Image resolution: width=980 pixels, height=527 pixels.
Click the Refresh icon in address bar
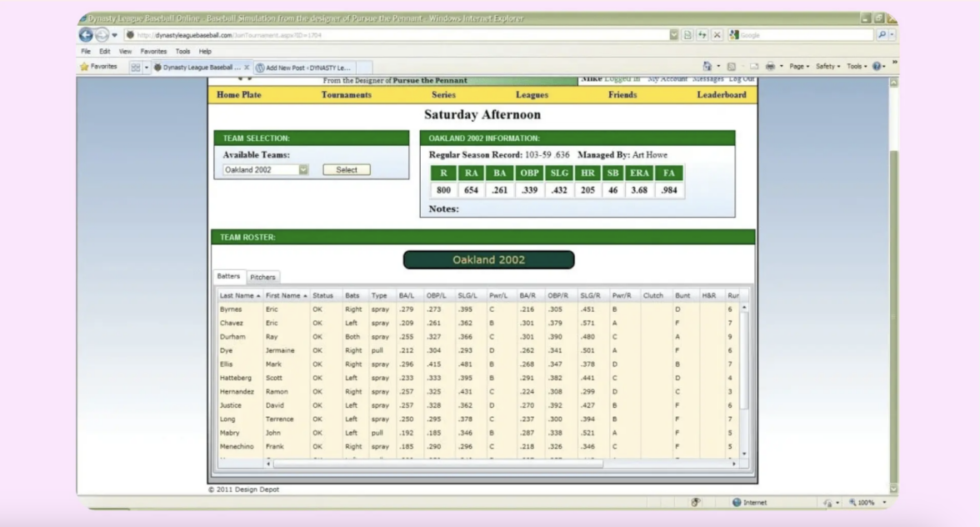[x=702, y=35]
